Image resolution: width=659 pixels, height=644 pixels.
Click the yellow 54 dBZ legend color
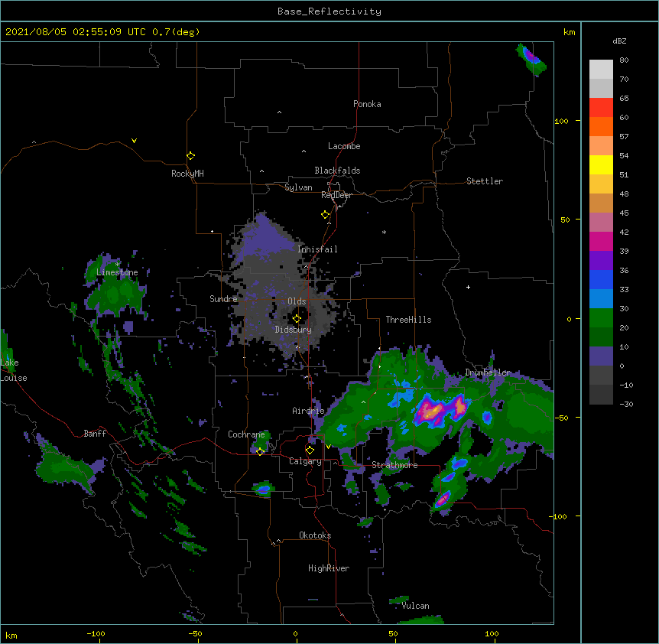click(x=601, y=164)
